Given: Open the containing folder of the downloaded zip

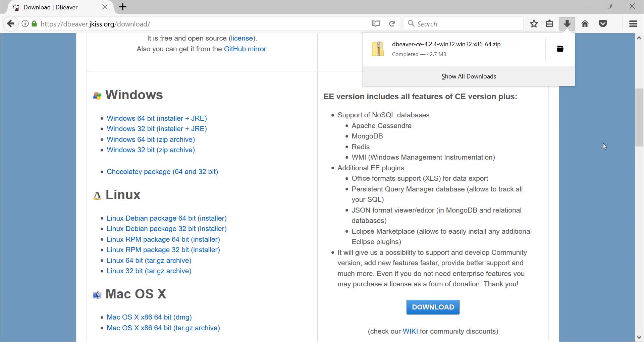Looking at the screenshot, I should 560,48.
